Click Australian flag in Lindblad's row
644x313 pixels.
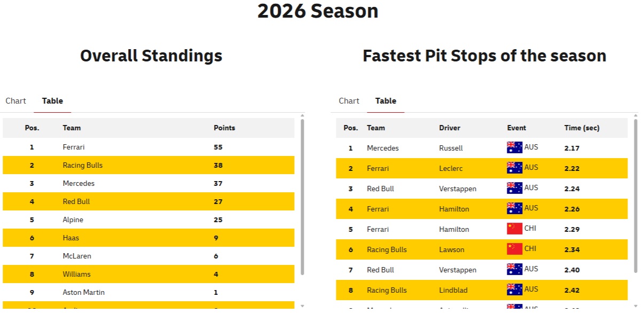click(x=514, y=289)
